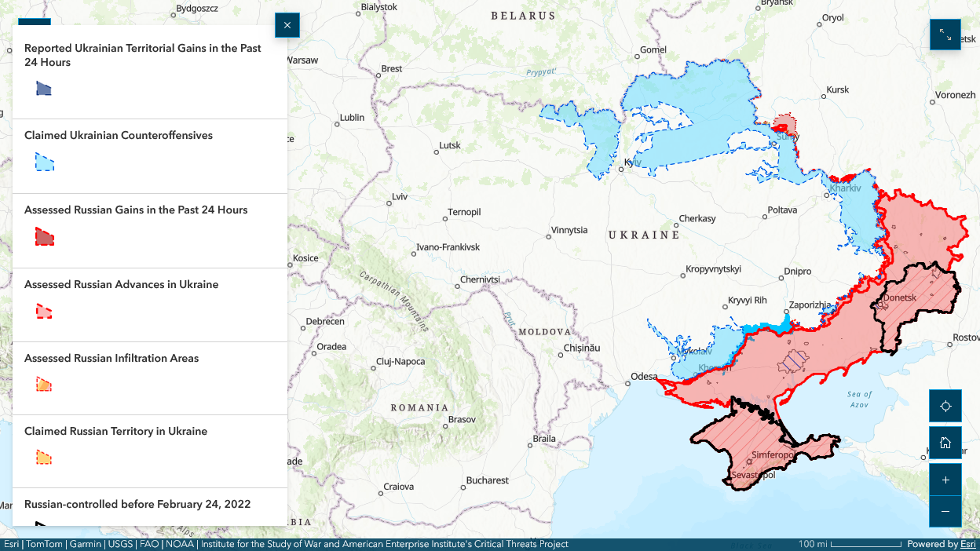
Task: Click the Kyiv city label on map
Action: 632,162
